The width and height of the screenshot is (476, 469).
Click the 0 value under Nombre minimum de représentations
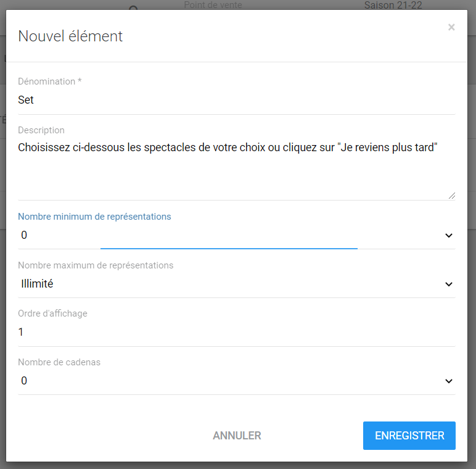[25, 235]
